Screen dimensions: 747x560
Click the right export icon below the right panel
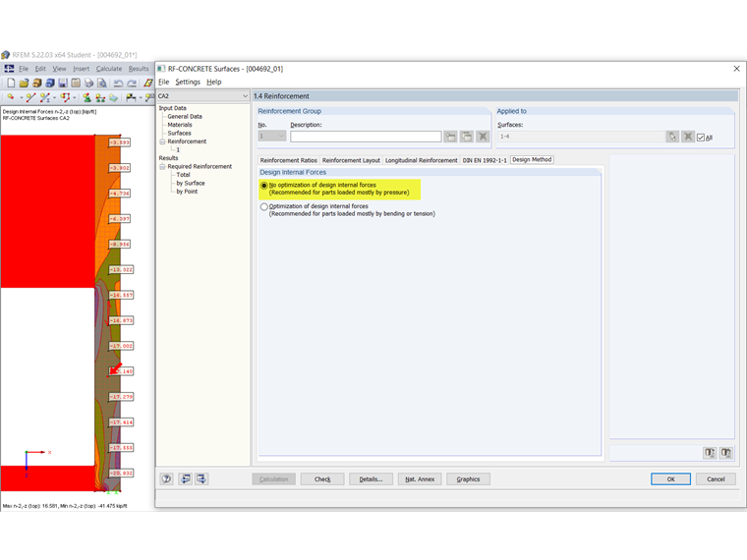pyautogui.click(x=725, y=452)
